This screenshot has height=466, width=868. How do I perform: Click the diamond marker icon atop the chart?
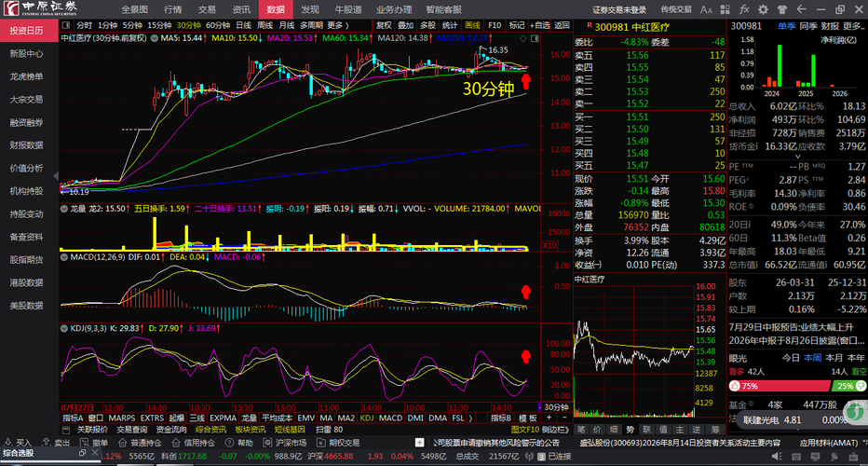tap(522, 38)
